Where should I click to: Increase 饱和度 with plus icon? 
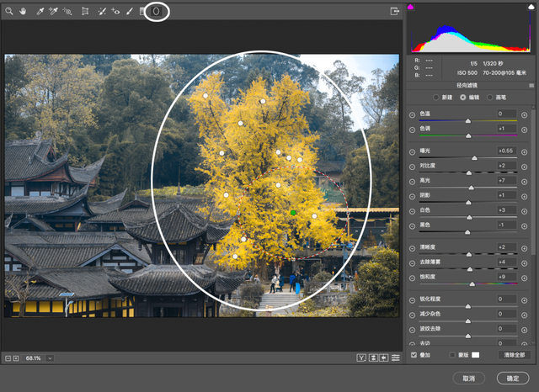click(524, 278)
